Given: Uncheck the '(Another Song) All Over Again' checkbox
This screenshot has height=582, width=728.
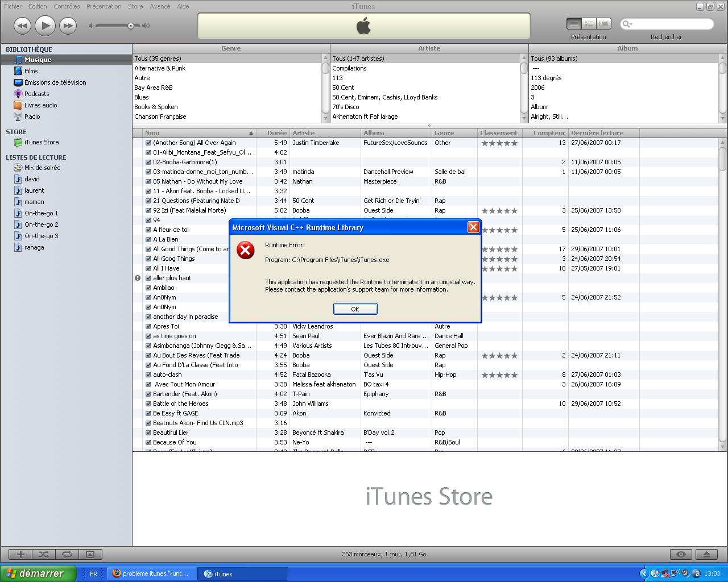Looking at the screenshot, I should (148, 143).
